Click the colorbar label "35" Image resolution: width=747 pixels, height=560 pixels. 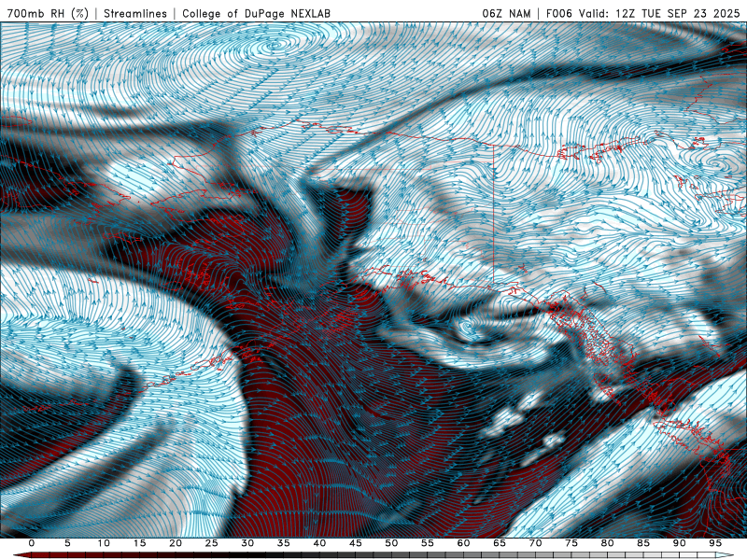pyautogui.click(x=284, y=543)
